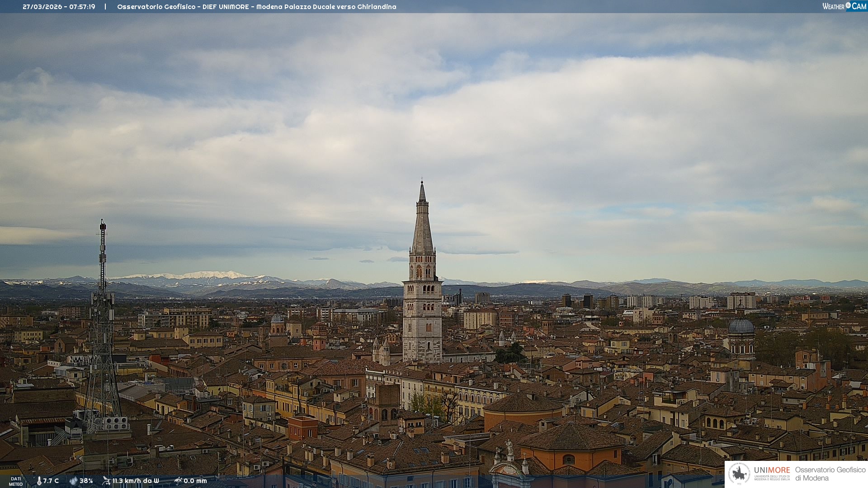868x488 pixels.
Task: Select the 7.7 C temperature reading
Action: 51,481
